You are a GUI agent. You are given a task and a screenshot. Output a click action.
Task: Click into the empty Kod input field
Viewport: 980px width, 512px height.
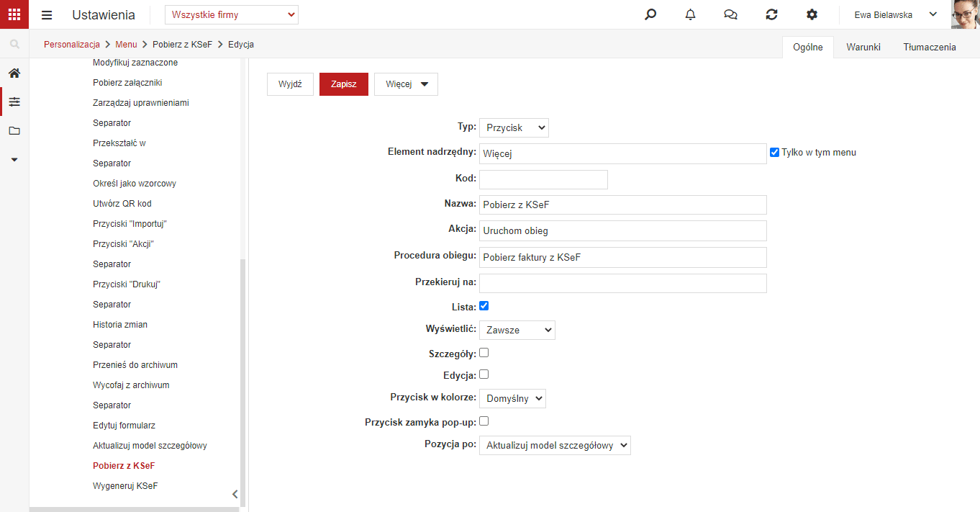[x=543, y=179]
